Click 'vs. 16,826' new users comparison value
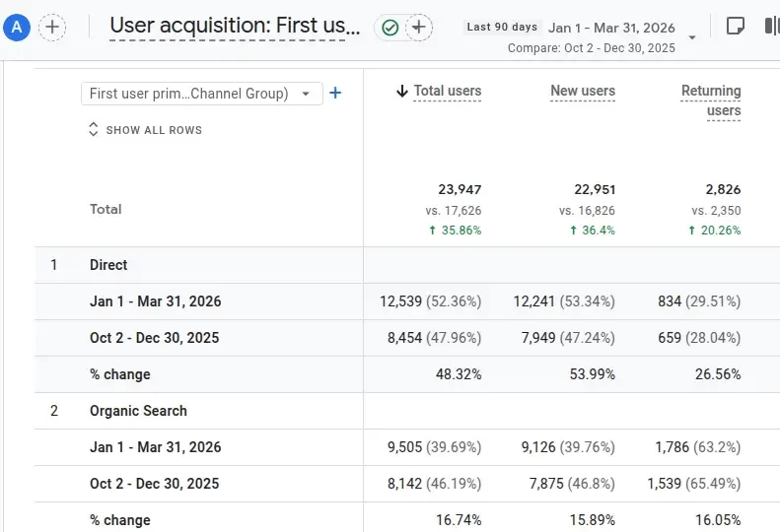780x532 pixels. point(587,211)
